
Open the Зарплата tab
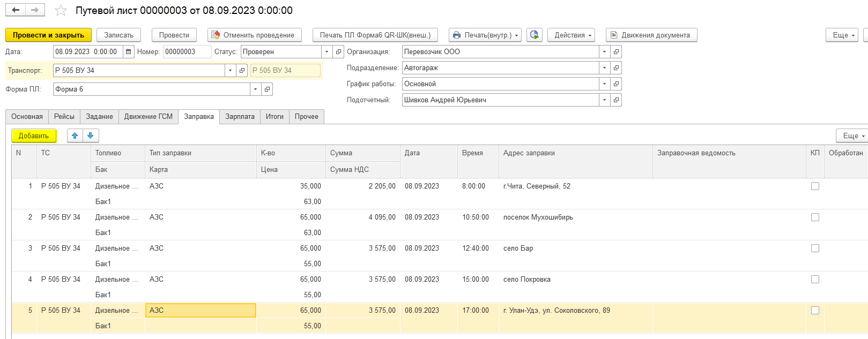tap(240, 117)
